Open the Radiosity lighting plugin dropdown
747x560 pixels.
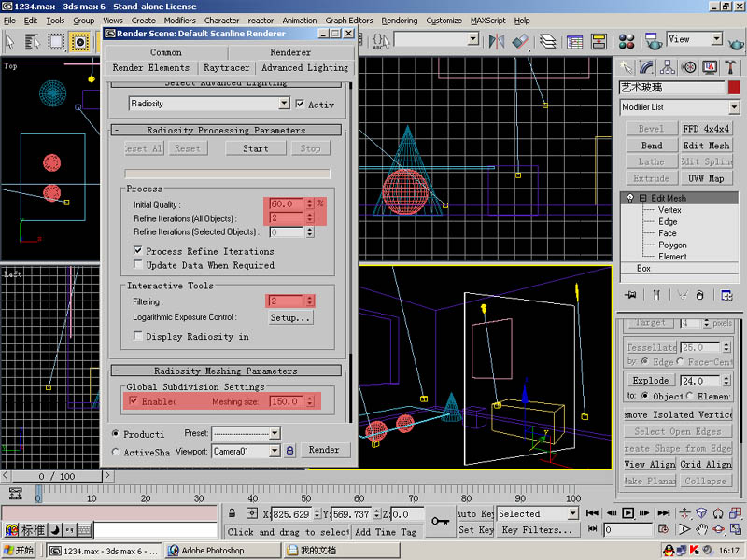point(284,103)
